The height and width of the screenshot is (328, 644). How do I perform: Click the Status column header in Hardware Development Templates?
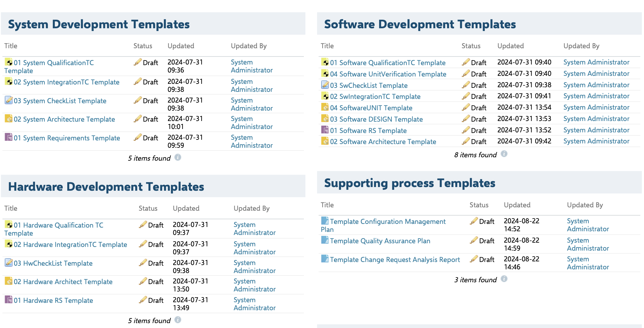[148, 208]
